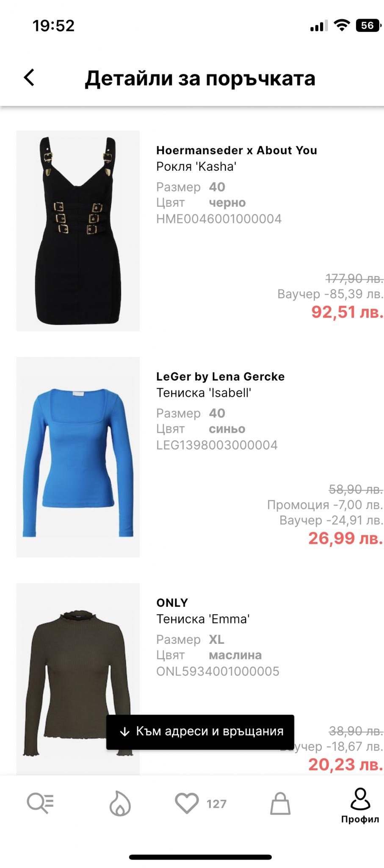
Task: Tap the back arrow icon
Action: pos(29,78)
